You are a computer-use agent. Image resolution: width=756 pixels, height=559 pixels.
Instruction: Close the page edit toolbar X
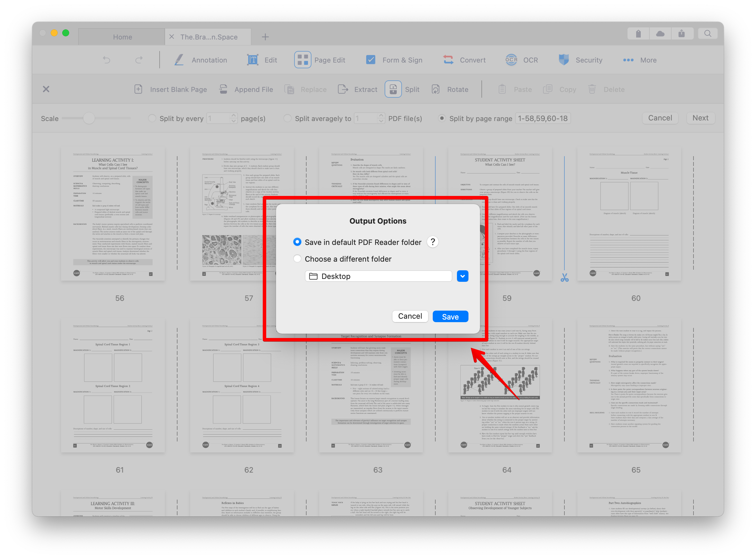coord(46,89)
